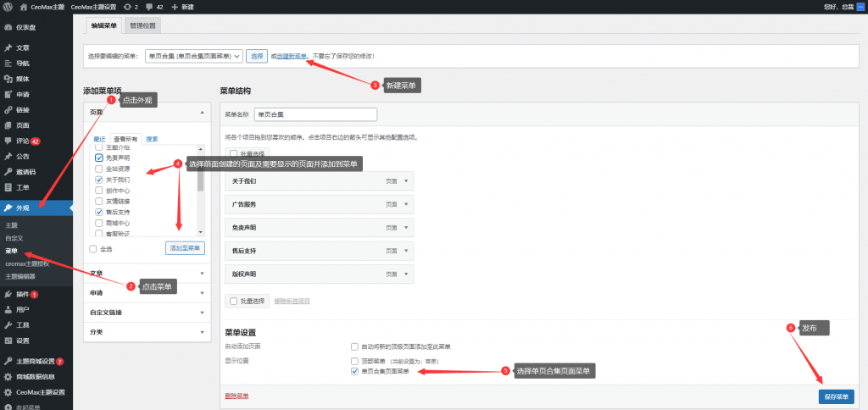This screenshot has height=410, width=868.
Task: Toggle the 全选 select-all checkbox
Action: [x=93, y=248]
